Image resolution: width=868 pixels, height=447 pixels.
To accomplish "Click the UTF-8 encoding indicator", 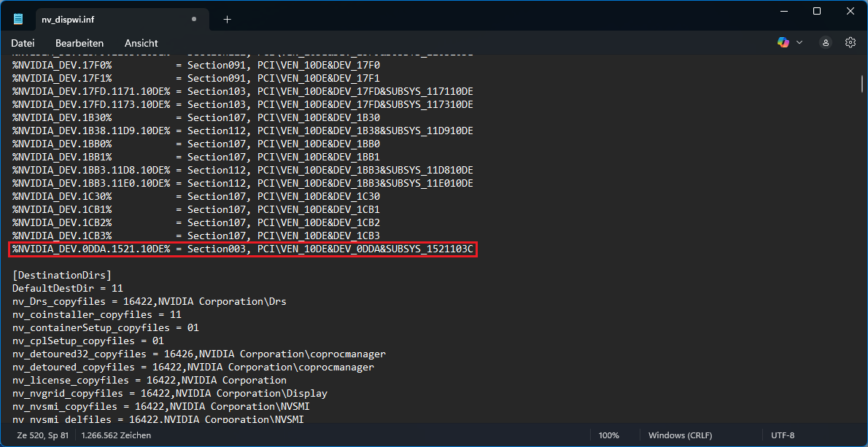I will (x=782, y=435).
